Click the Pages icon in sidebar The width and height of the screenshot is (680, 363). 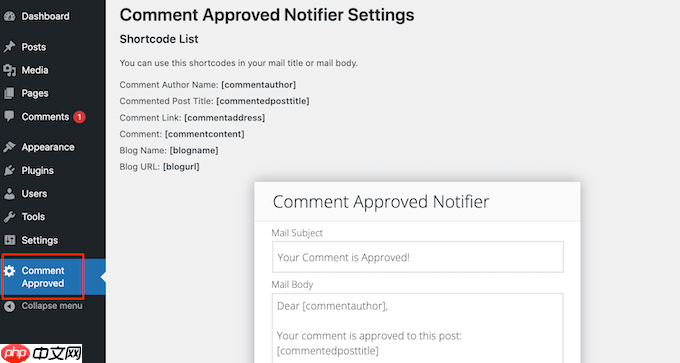(x=9, y=93)
